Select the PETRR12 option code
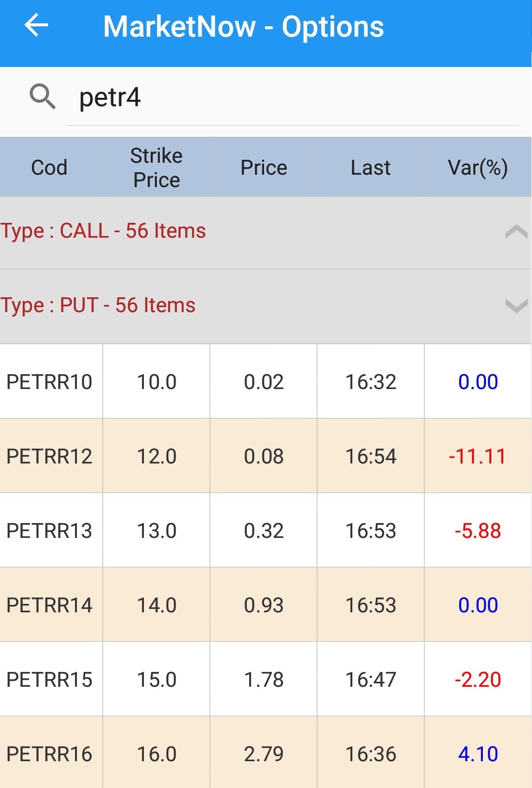The image size is (532, 788). [49, 457]
